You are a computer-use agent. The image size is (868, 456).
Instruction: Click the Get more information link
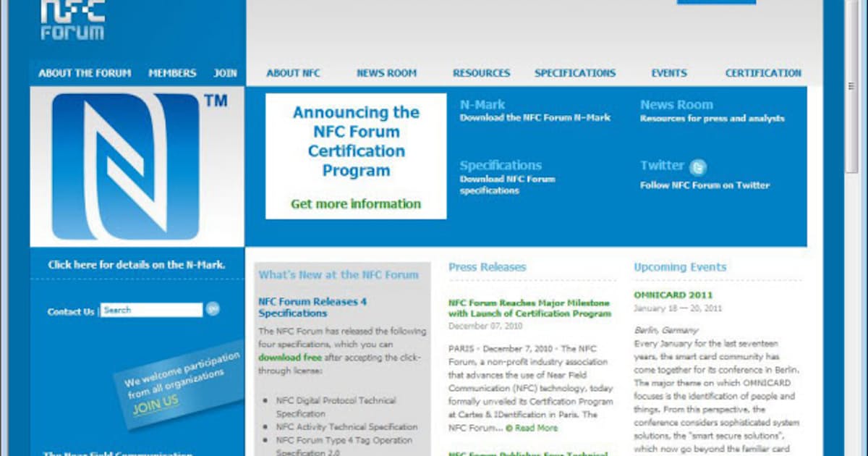tap(356, 204)
